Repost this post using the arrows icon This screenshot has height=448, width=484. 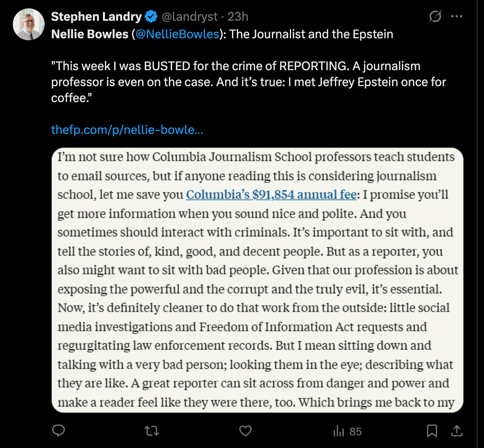pos(152,431)
